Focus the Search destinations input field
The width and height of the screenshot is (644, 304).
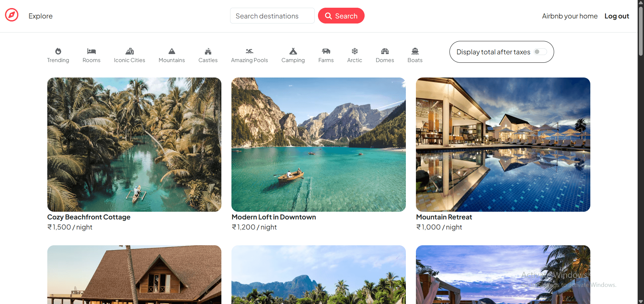pos(272,16)
